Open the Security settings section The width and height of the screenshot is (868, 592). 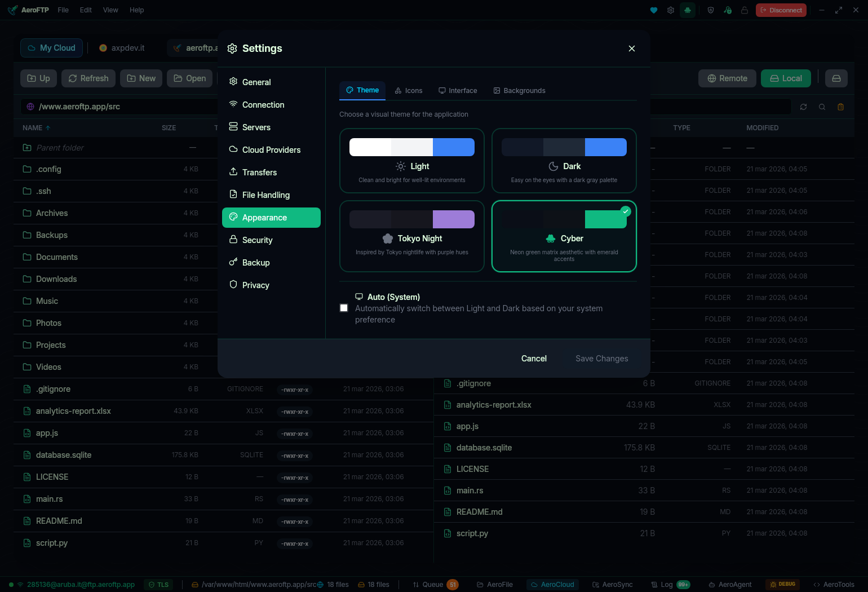point(257,240)
